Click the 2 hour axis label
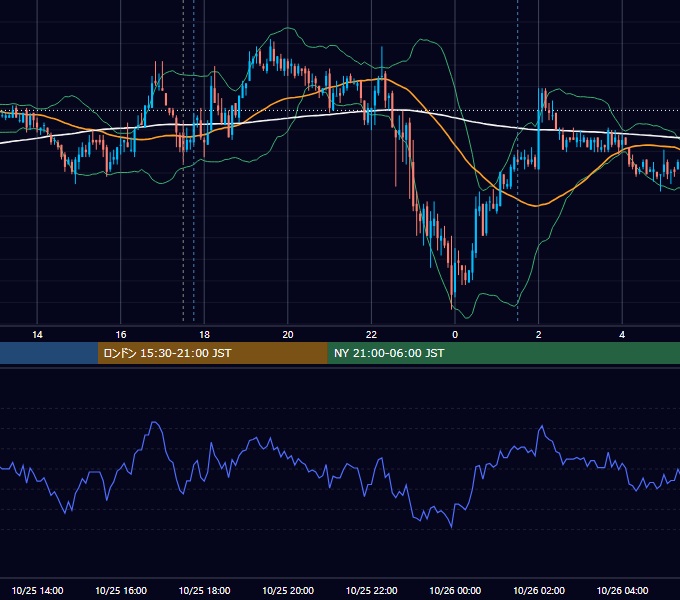 [539, 335]
